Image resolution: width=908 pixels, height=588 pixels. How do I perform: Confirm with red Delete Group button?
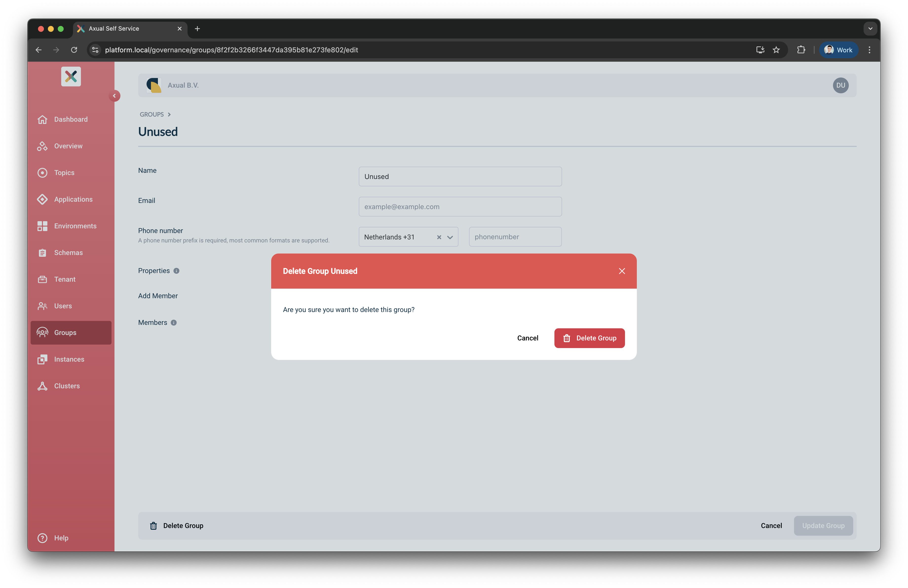(x=589, y=338)
